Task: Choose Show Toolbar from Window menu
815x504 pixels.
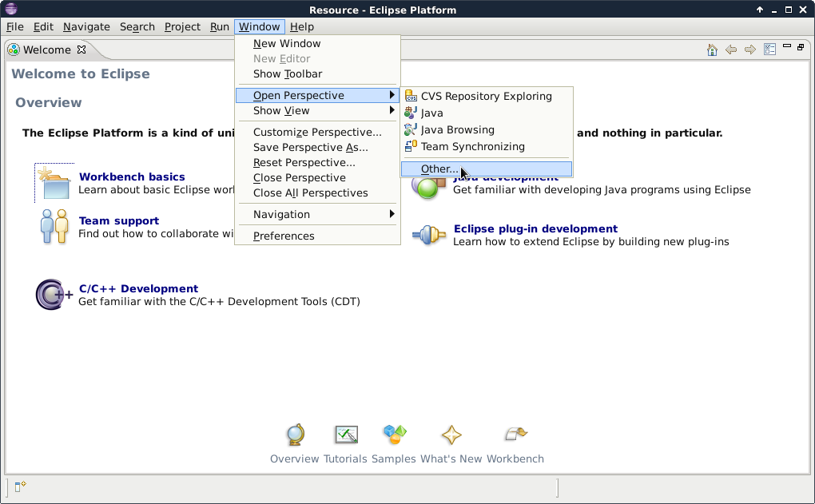Action: [x=317, y=73]
